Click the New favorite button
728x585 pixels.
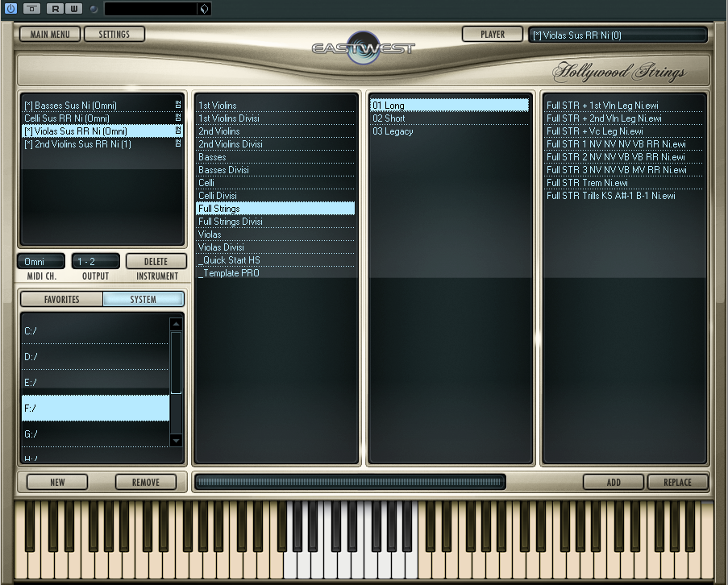coord(57,482)
